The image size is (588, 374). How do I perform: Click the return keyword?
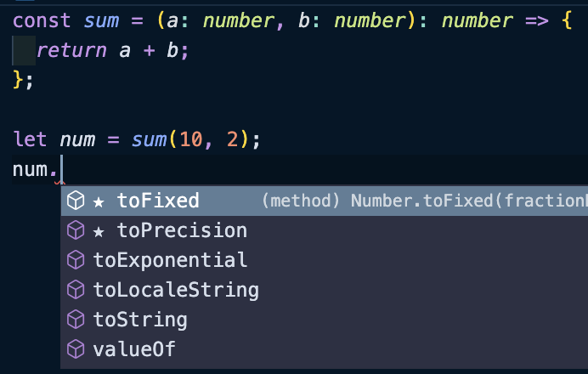(x=71, y=50)
